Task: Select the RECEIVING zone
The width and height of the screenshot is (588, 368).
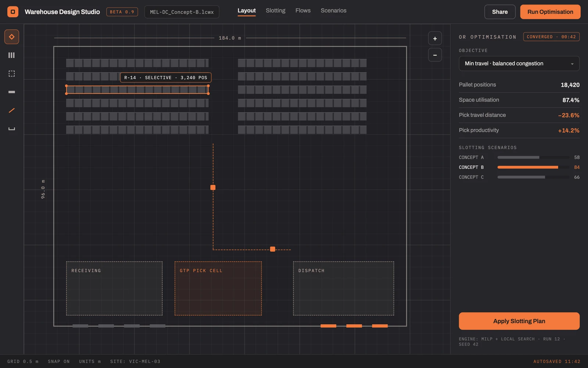Action: [x=114, y=289]
